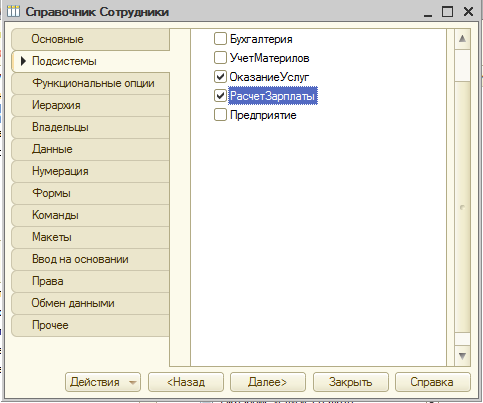The image size is (483, 403).
Task: Select the УчетМатерилов label text
Action: pyautogui.click(x=269, y=58)
